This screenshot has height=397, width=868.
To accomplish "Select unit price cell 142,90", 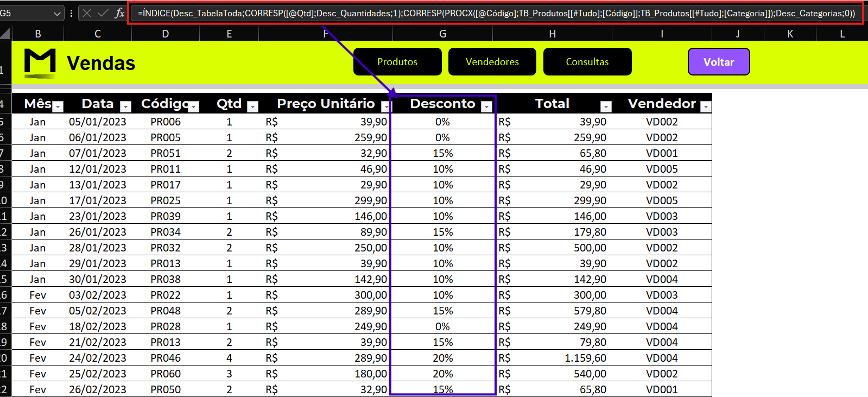I will click(326, 279).
